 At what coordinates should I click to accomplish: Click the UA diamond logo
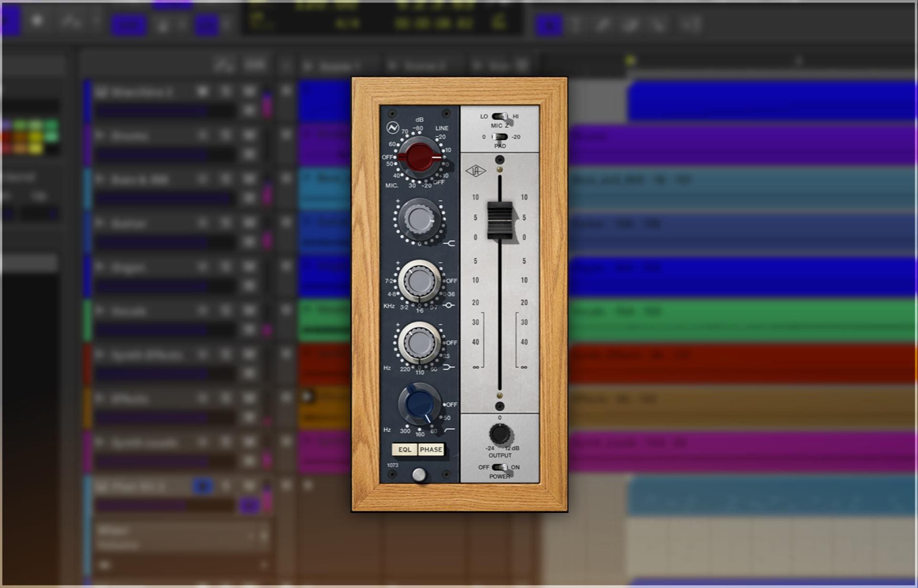(x=475, y=171)
